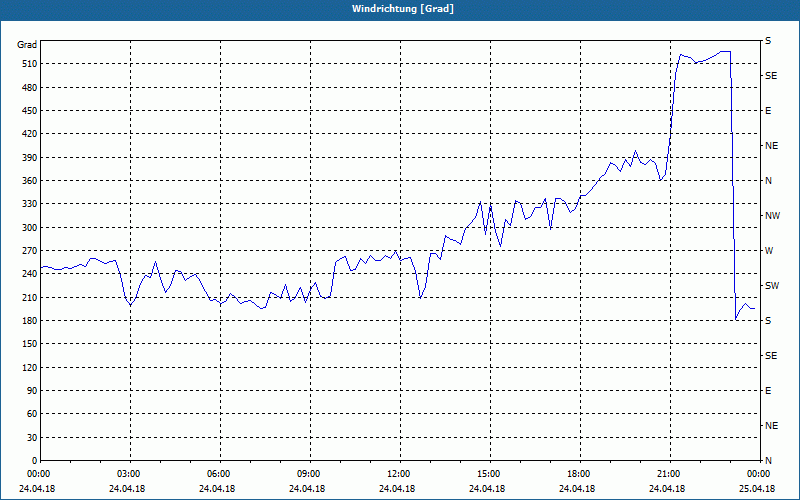This screenshot has width=800, height=500.
Task: Select the 'E' compass label near 450
Action: point(768,111)
